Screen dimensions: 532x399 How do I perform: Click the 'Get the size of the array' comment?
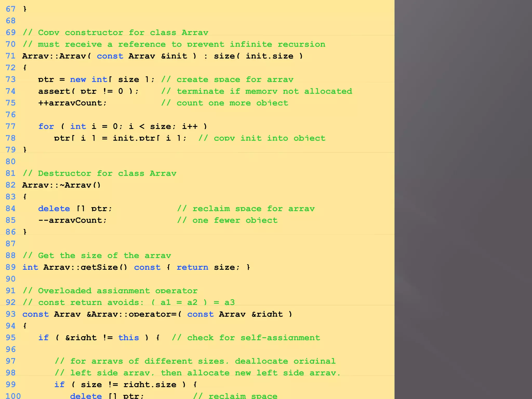[97, 255]
